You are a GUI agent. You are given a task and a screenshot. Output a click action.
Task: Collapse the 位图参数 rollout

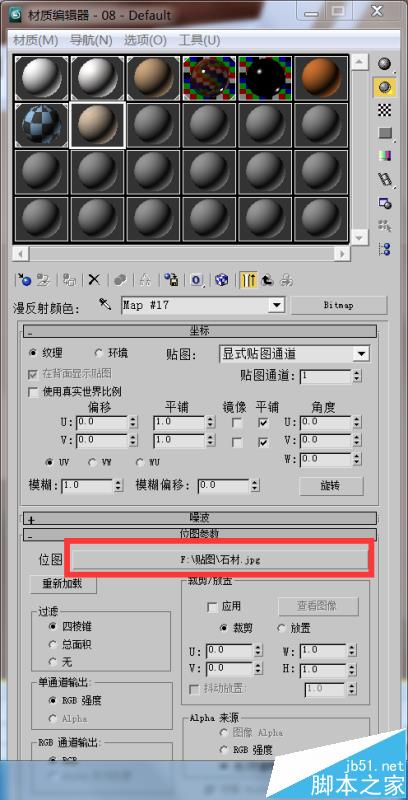(200, 534)
